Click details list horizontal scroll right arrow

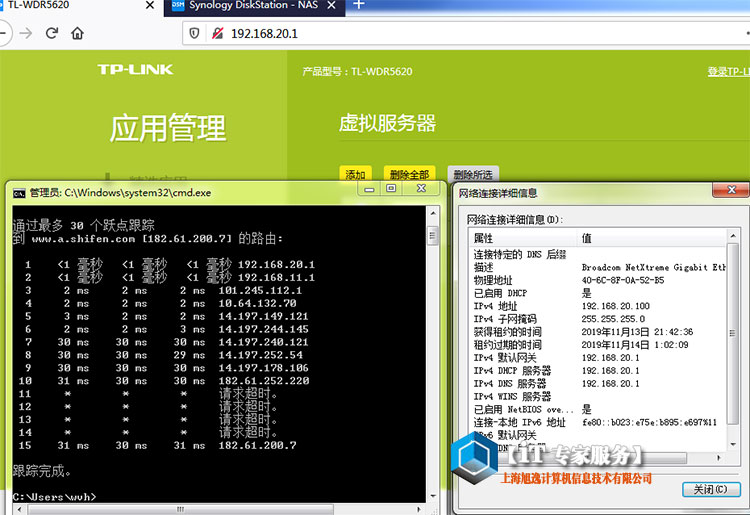coord(718,458)
